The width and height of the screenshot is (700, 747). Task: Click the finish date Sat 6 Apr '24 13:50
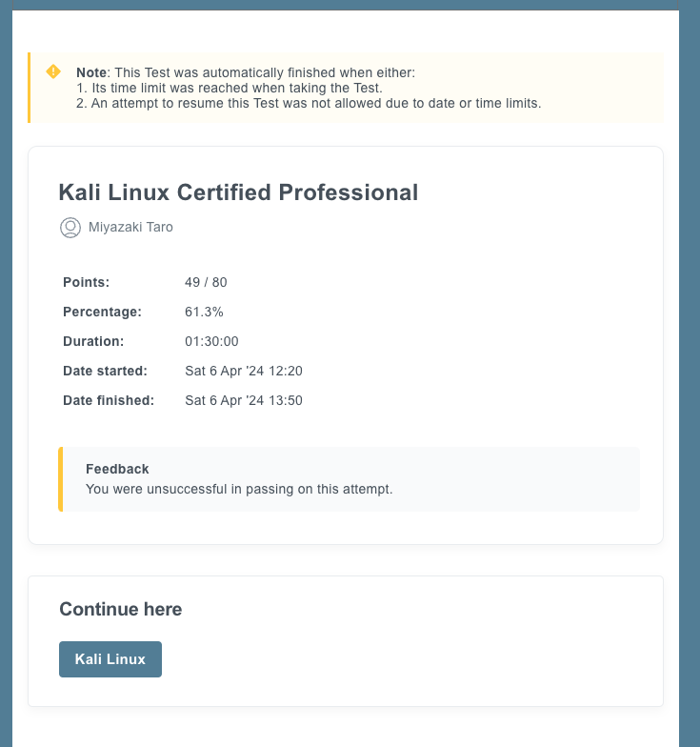244,400
